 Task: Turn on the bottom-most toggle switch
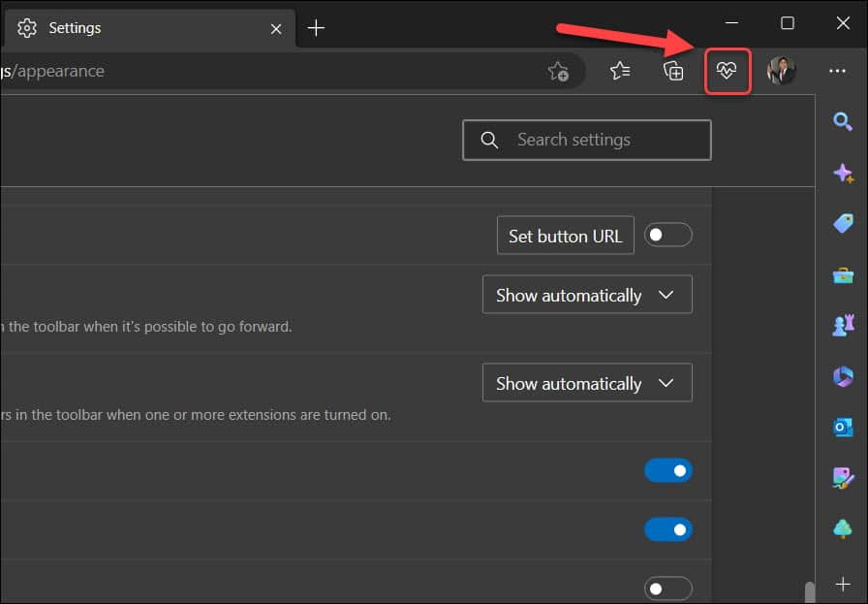(x=668, y=588)
